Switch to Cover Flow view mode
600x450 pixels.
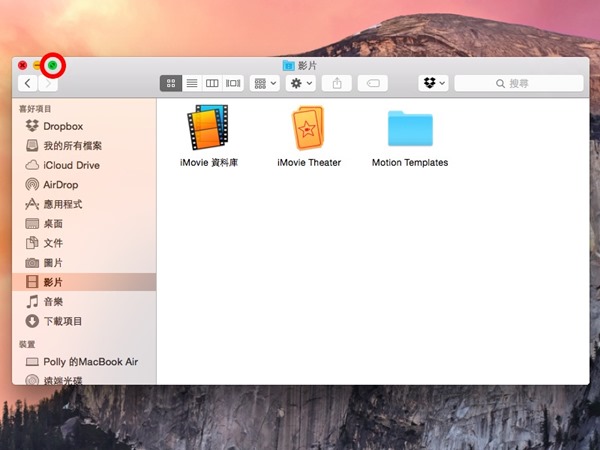(x=233, y=84)
